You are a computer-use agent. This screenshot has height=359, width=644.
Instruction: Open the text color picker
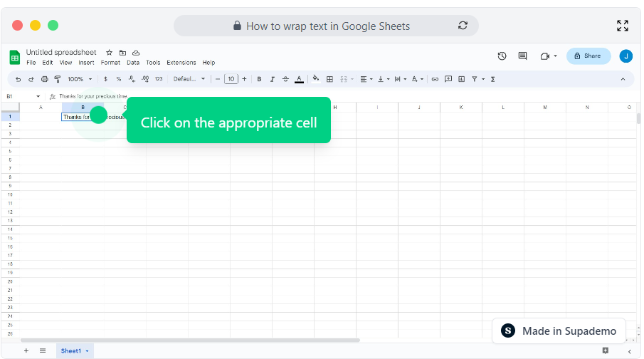(x=299, y=79)
